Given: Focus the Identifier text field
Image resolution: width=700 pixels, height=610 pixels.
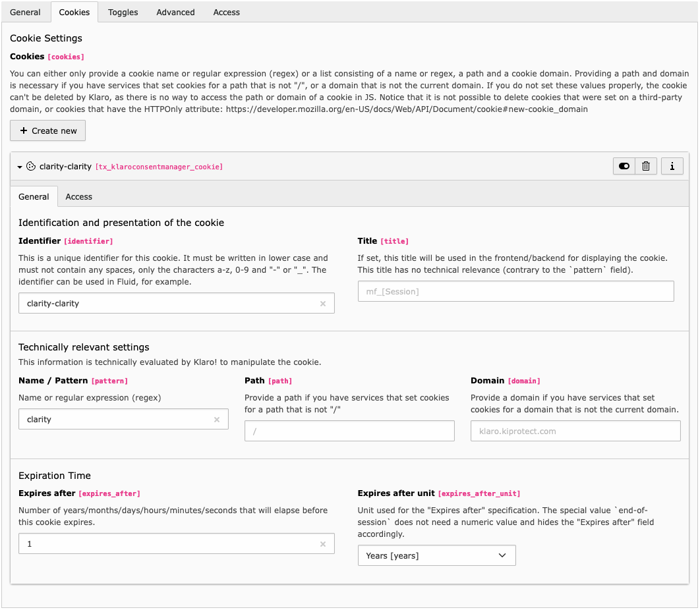Looking at the screenshot, I should (x=168, y=304).
